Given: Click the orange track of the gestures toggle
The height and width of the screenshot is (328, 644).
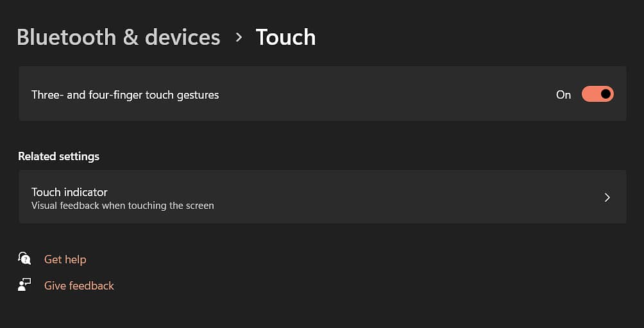Looking at the screenshot, I should click(590, 95).
